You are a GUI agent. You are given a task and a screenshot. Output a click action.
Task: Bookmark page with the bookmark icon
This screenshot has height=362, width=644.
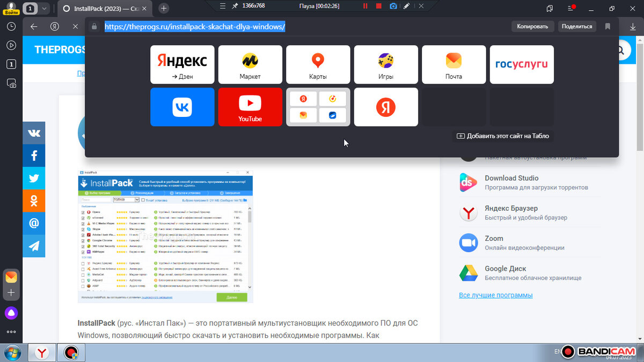[608, 26]
